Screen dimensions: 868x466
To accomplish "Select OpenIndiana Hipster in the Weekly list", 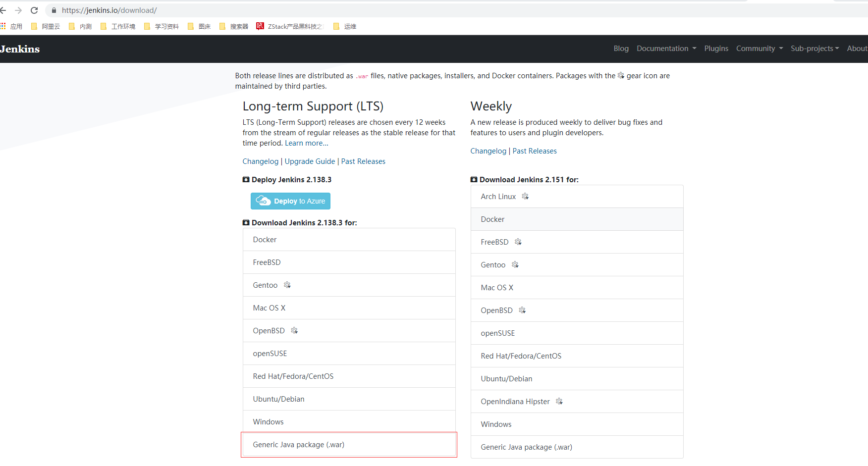I will pos(577,402).
